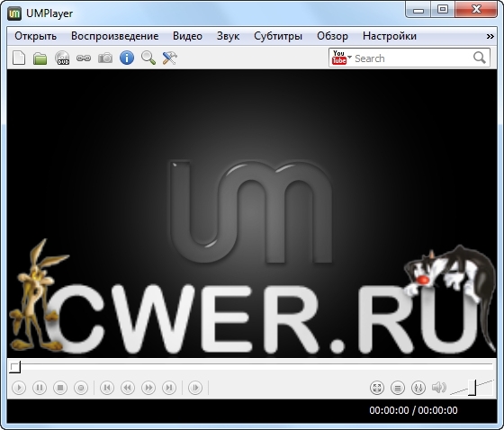504x430 pixels.
Task: Jump to previous track button
Action: click(107, 388)
